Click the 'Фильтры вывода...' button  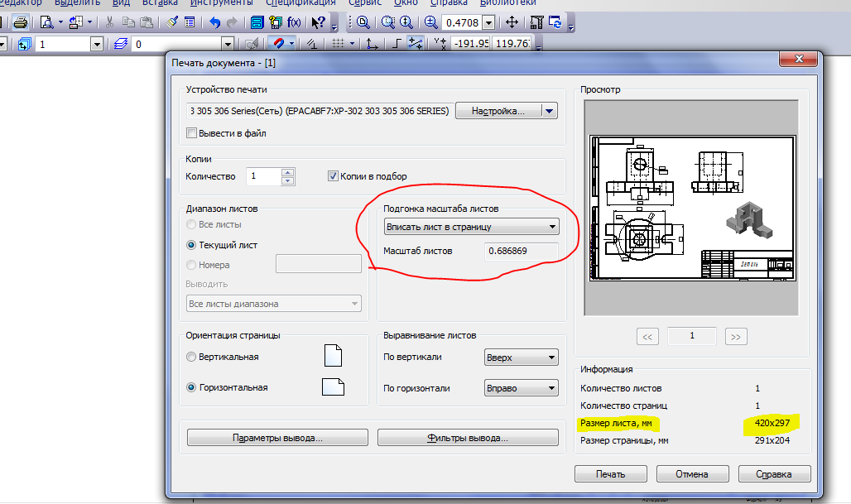[x=468, y=438]
